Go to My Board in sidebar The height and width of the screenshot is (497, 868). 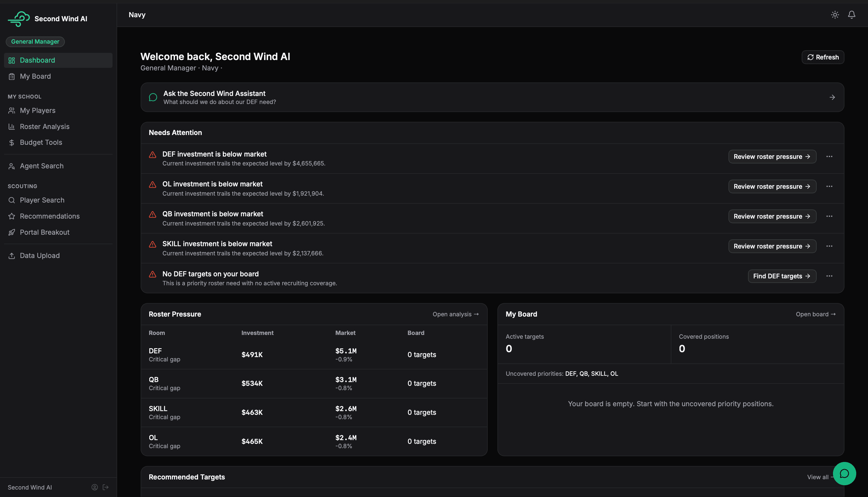(58, 76)
